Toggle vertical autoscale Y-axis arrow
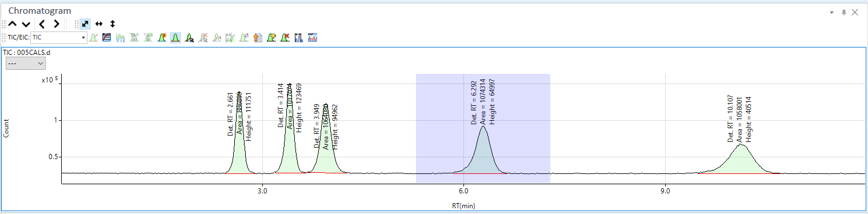868x214 pixels. pyautogui.click(x=113, y=23)
